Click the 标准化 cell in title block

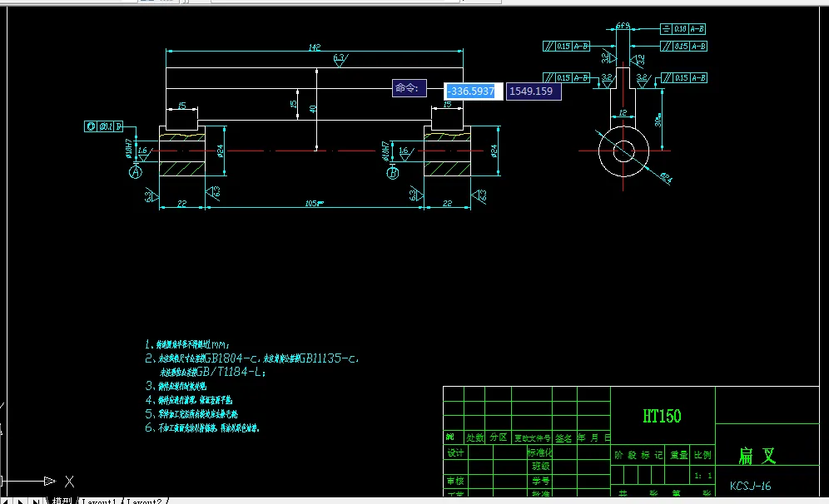pyautogui.click(x=540, y=452)
